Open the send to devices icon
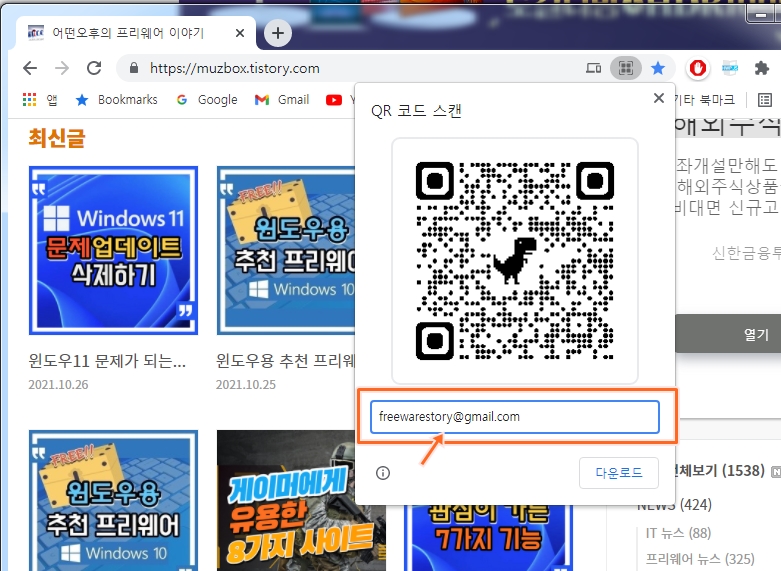 click(593, 68)
